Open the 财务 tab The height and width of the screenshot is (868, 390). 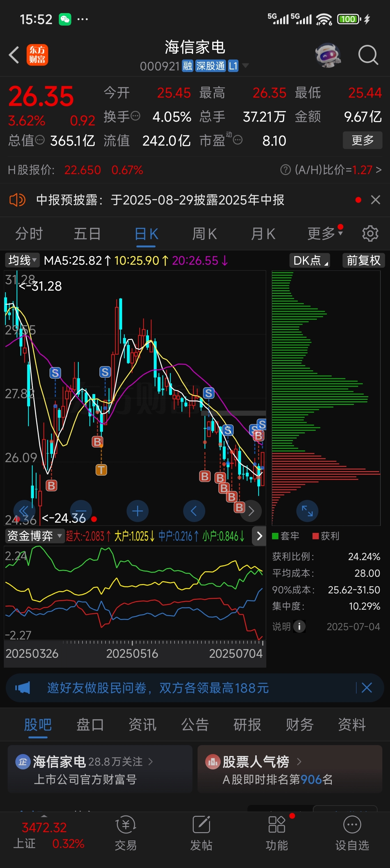(300, 725)
